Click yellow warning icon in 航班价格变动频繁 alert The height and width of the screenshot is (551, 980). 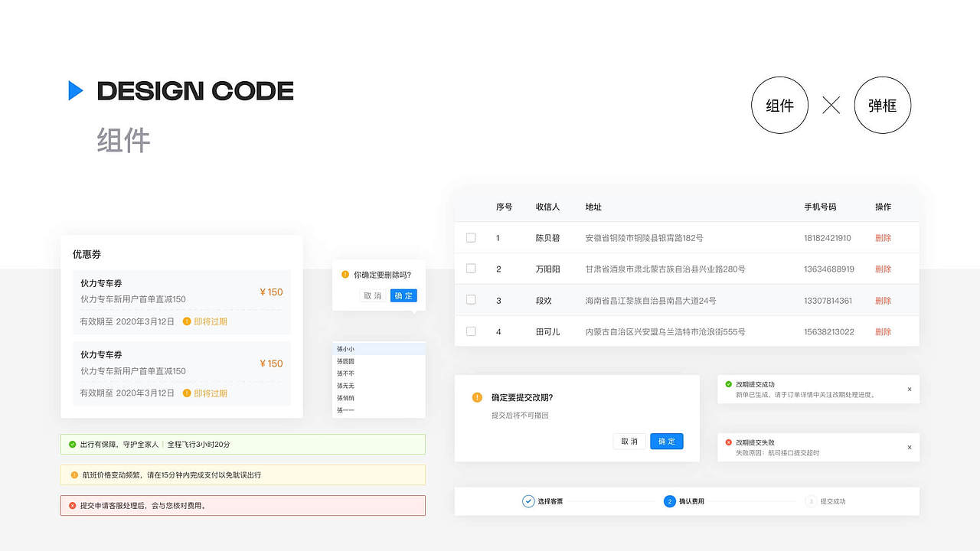pos(74,474)
